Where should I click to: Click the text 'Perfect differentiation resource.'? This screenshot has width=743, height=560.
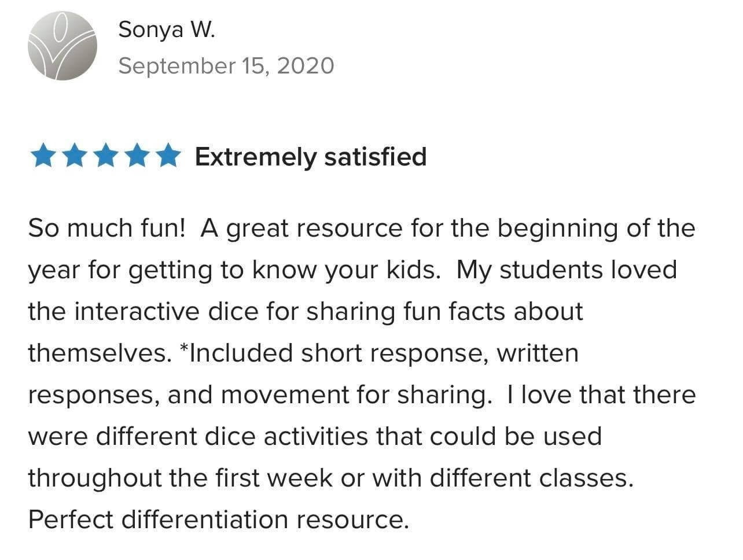pos(219,520)
